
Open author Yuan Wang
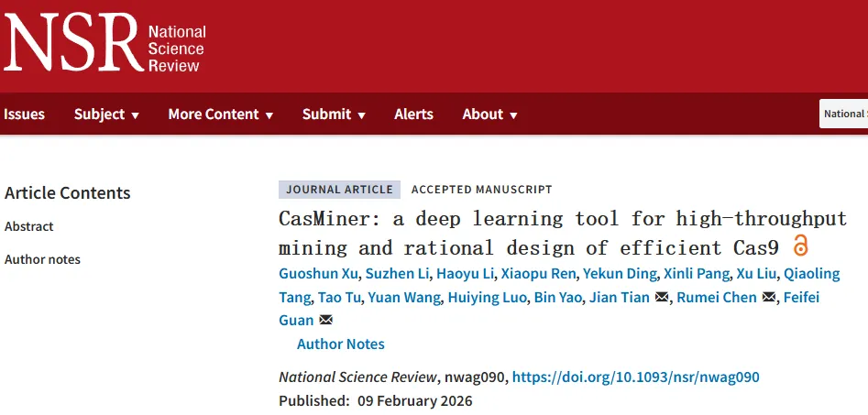click(x=404, y=297)
